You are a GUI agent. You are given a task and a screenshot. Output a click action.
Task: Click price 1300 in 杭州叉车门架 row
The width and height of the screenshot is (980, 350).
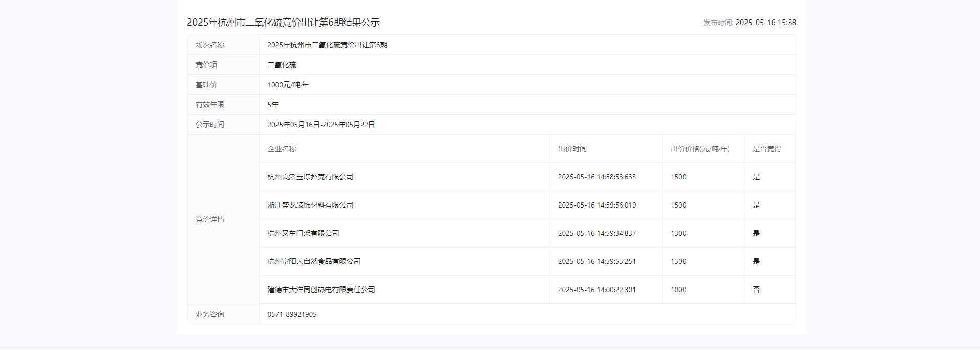click(x=678, y=233)
